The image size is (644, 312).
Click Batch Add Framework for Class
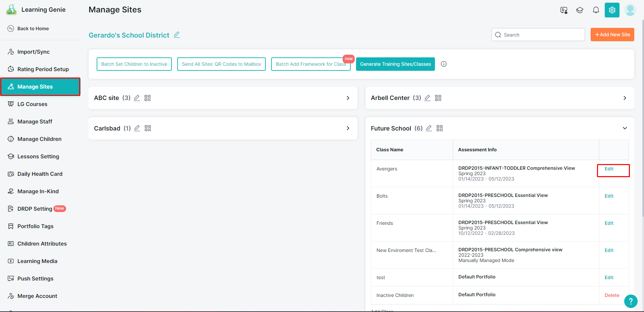(311, 64)
